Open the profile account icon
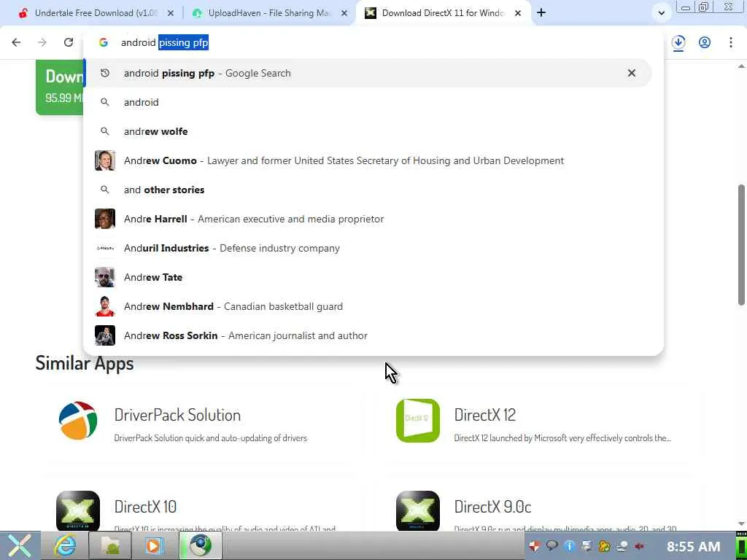 705,42
